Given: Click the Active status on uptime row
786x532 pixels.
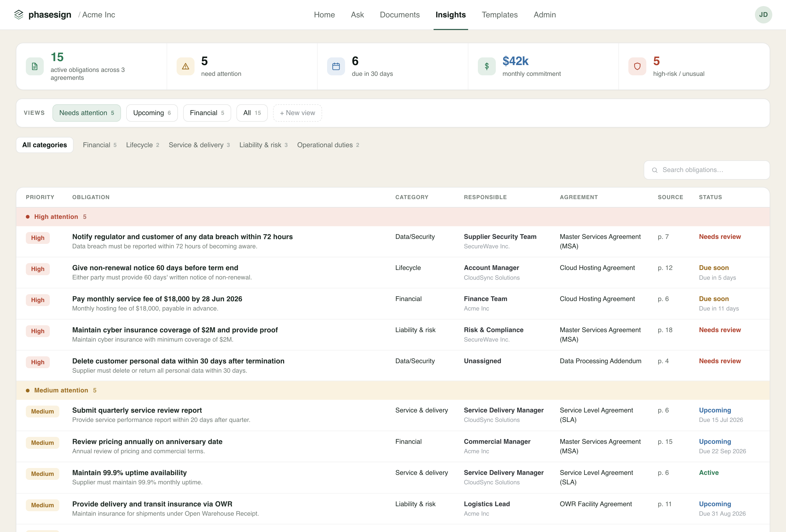Looking at the screenshot, I should pos(709,473).
